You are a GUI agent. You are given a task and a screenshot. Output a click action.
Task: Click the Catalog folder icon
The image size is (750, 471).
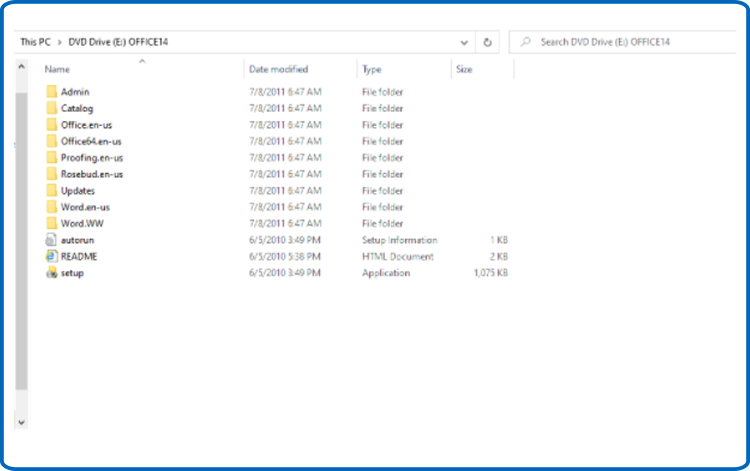coord(52,108)
